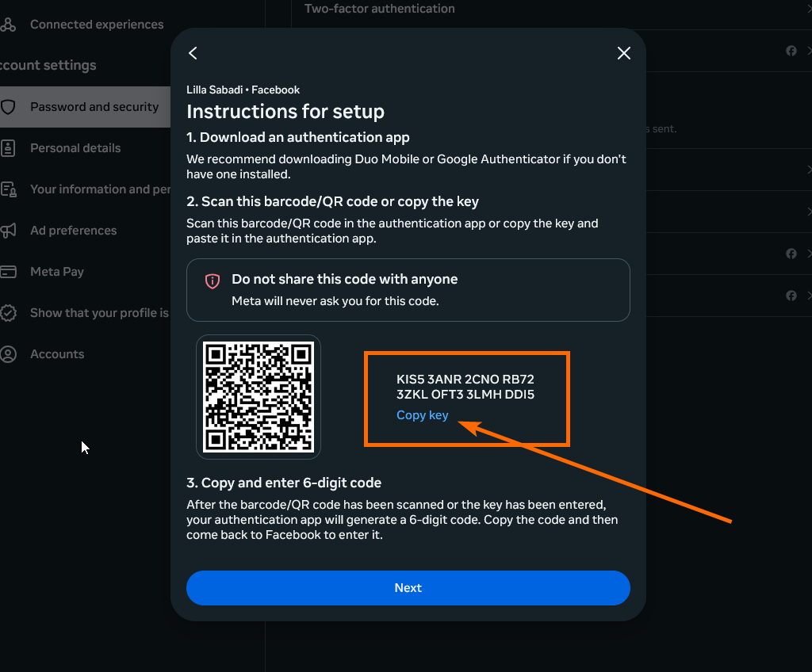
Task: Open Password and security settings
Action: [94, 107]
